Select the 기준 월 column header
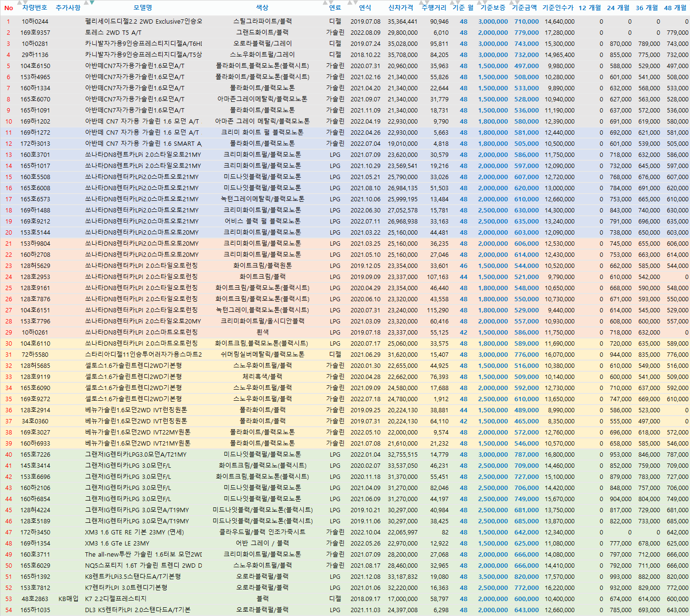 point(463,8)
